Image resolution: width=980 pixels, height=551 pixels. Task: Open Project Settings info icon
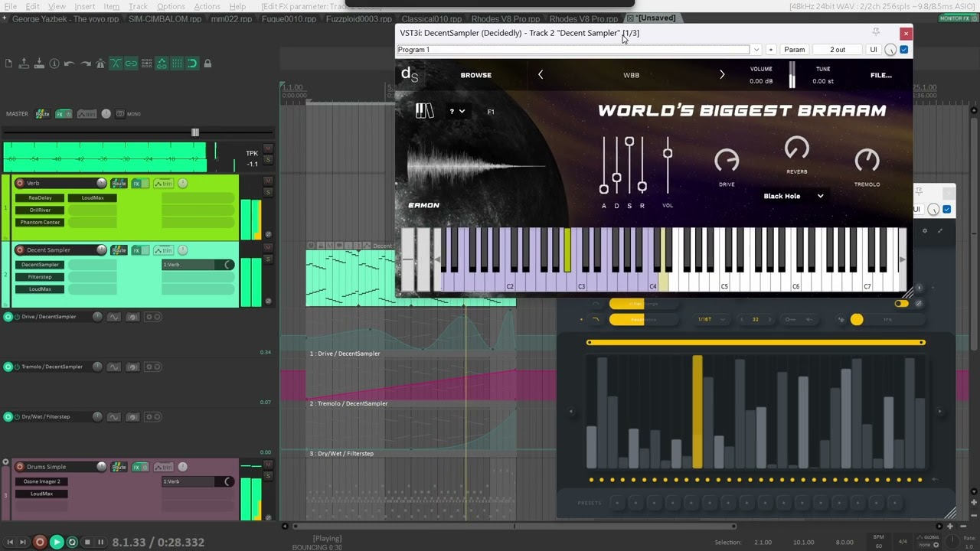(54, 64)
